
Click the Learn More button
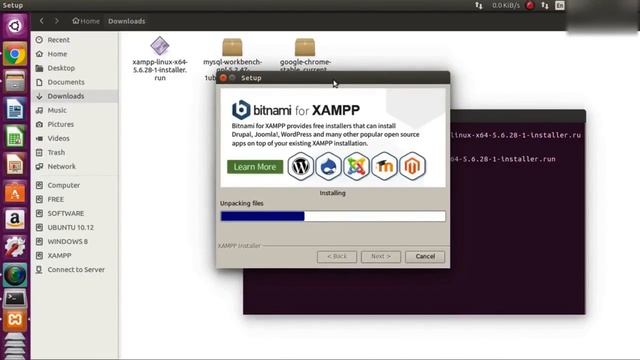tap(255, 167)
